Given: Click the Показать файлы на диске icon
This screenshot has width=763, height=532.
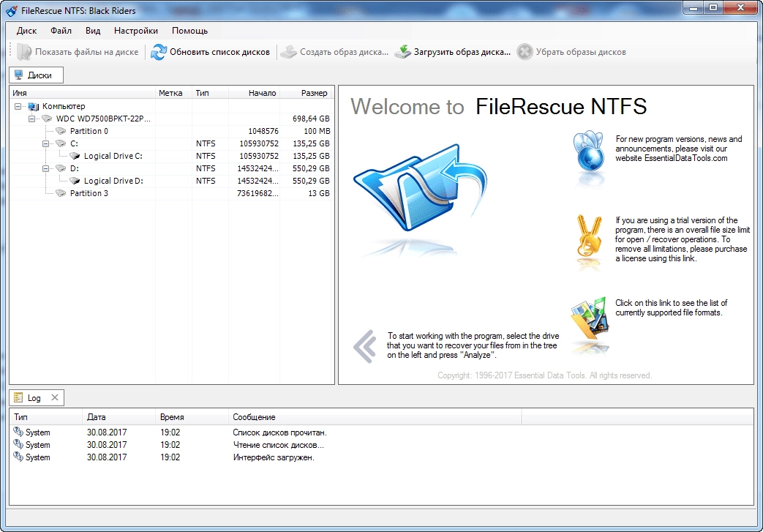Looking at the screenshot, I should click(23, 52).
